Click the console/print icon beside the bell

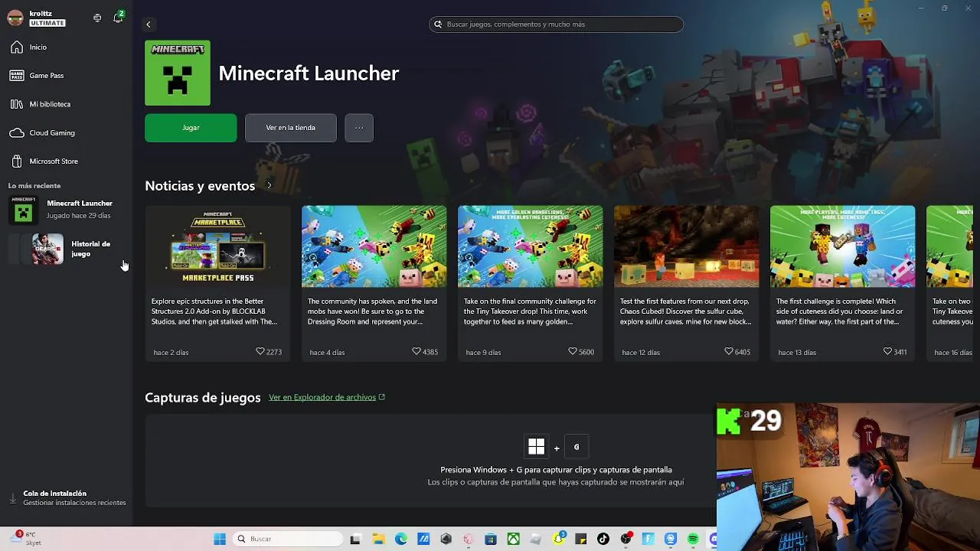coord(97,18)
